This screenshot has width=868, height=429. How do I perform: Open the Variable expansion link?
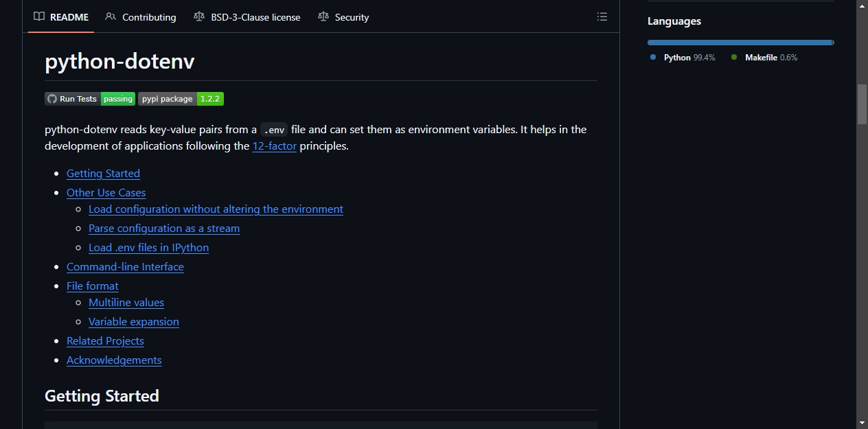pyautogui.click(x=134, y=322)
